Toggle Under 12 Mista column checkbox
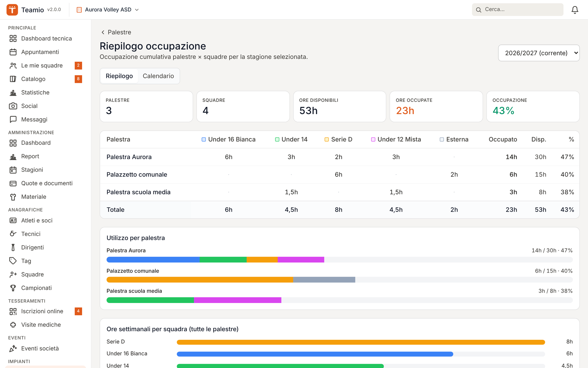This screenshot has width=588, height=368. point(373,140)
